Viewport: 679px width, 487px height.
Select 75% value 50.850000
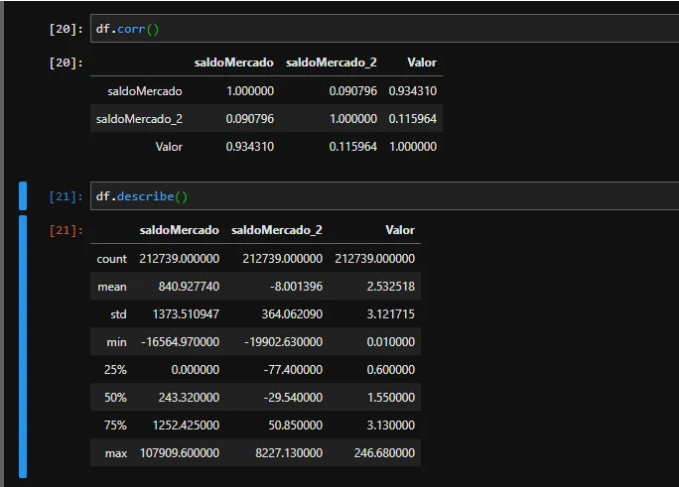pos(295,425)
